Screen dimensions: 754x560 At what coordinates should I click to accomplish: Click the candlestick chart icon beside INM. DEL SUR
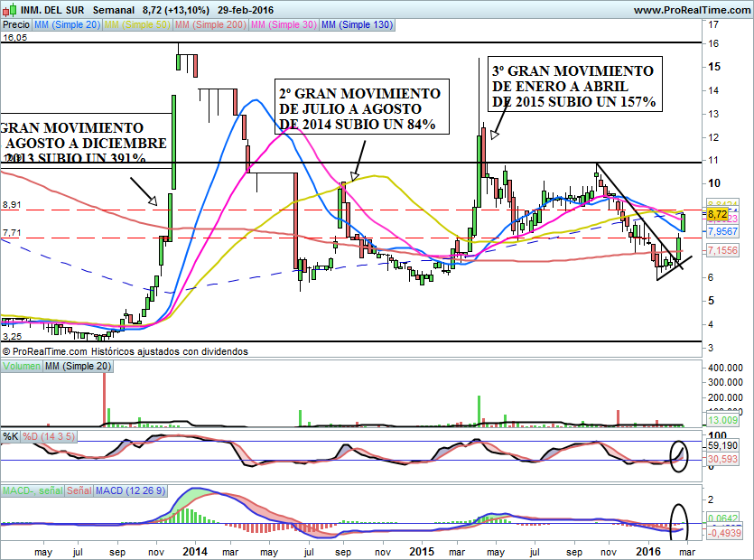(8, 10)
